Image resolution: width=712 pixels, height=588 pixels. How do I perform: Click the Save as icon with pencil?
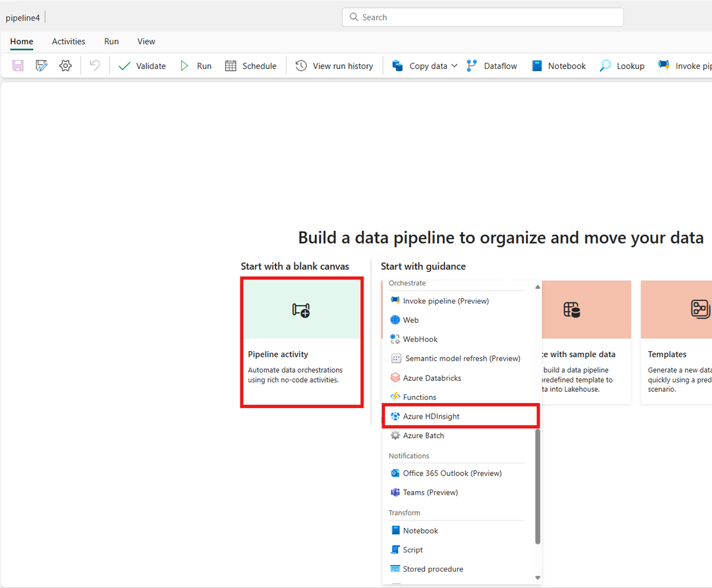42,66
